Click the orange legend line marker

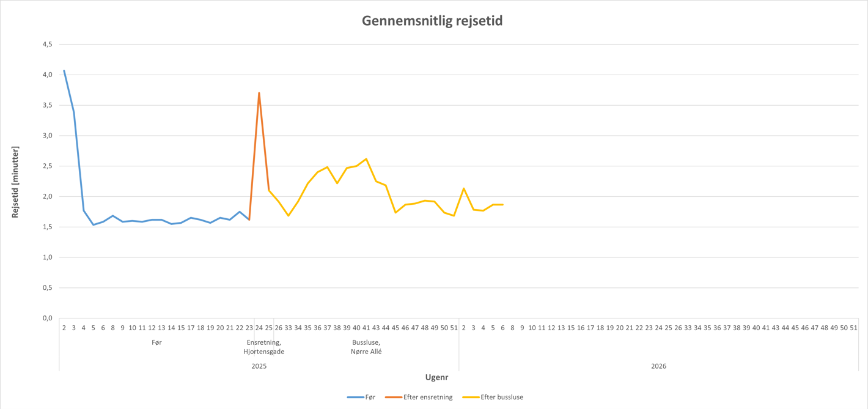click(394, 397)
